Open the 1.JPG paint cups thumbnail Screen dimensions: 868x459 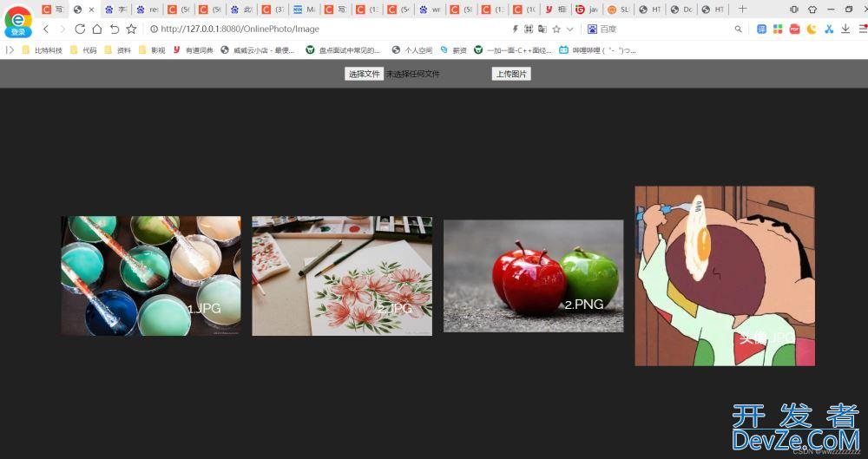(151, 276)
